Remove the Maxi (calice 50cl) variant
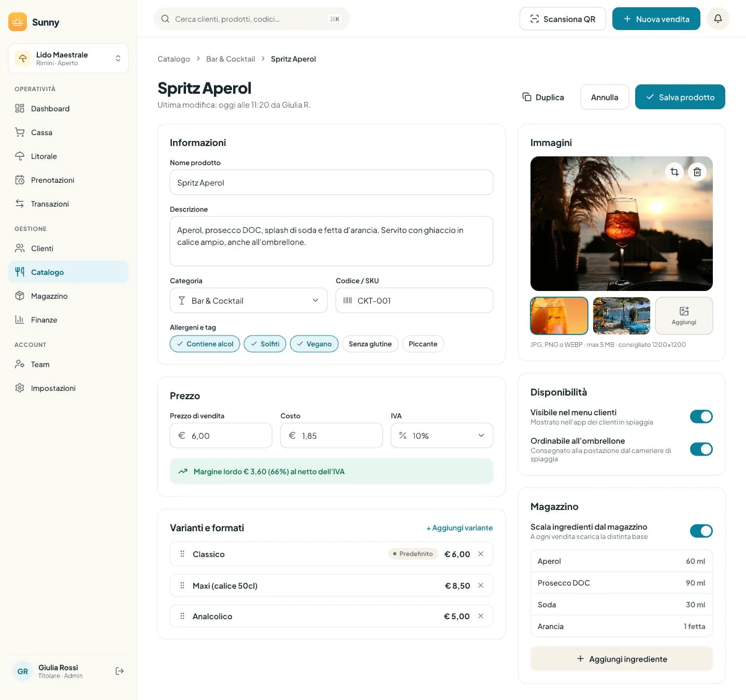This screenshot has width=746, height=700. pos(481,586)
